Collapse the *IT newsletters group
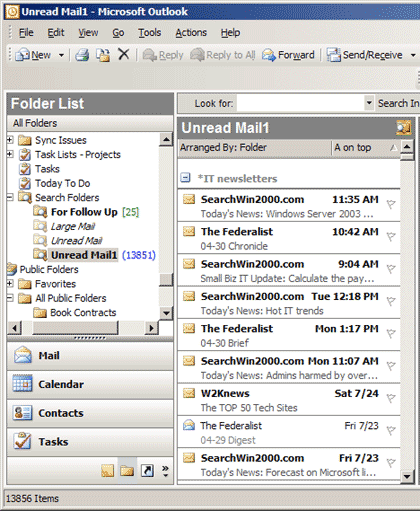 185,177
